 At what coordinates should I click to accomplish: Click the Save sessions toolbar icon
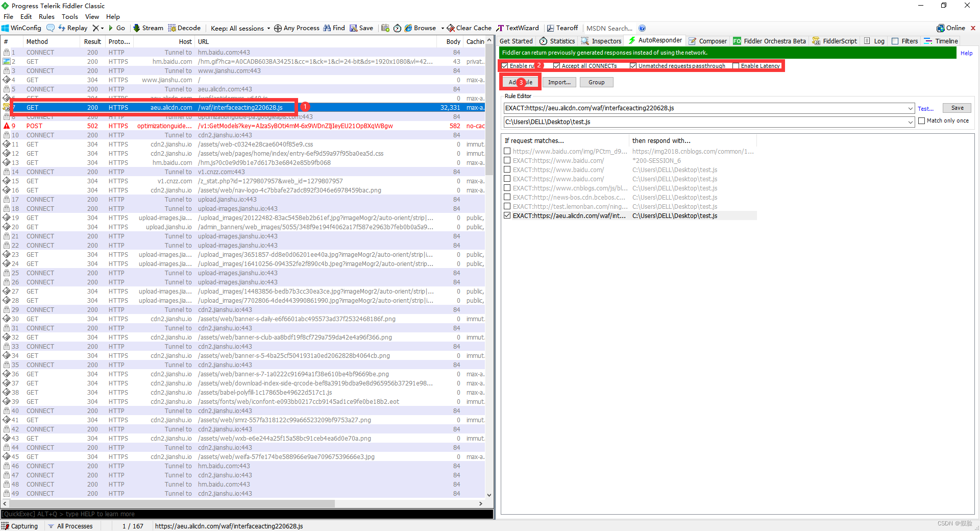361,28
